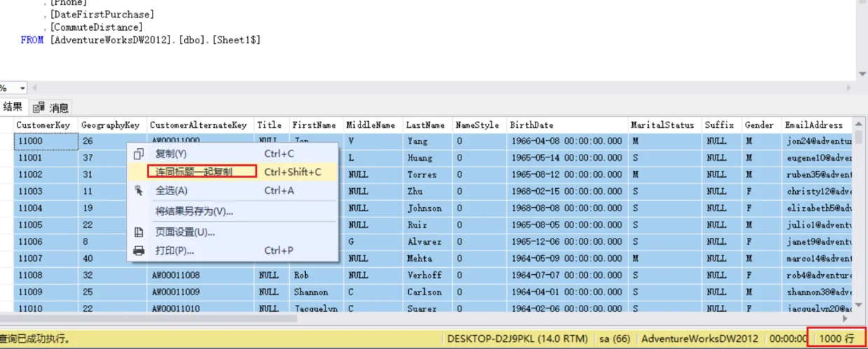The image size is (868, 349).
Task: Select LastName cell Johnson
Action: pos(427,208)
